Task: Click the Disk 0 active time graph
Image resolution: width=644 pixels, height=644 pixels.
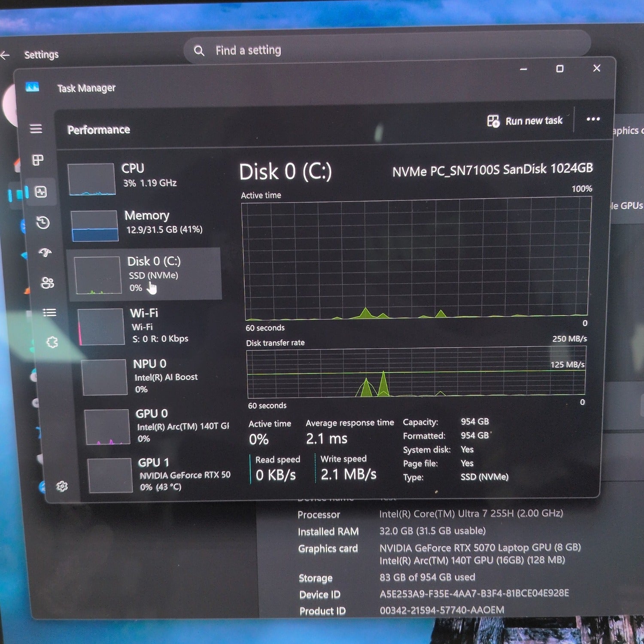Action: pyautogui.click(x=416, y=259)
